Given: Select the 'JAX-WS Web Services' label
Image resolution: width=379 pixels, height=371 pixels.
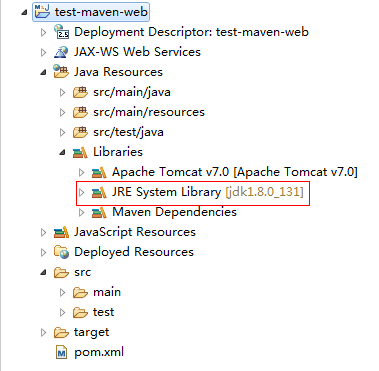Looking at the screenshot, I should click(137, 52).
